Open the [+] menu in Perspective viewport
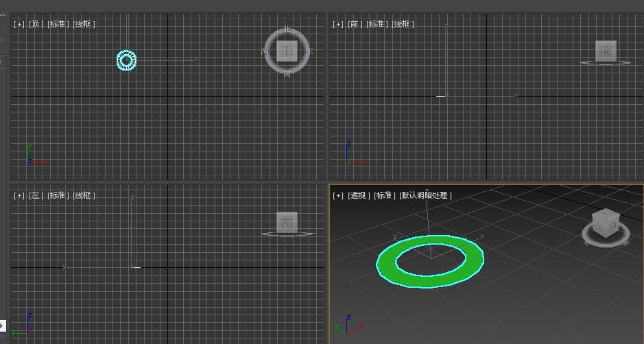 point(337,195)
